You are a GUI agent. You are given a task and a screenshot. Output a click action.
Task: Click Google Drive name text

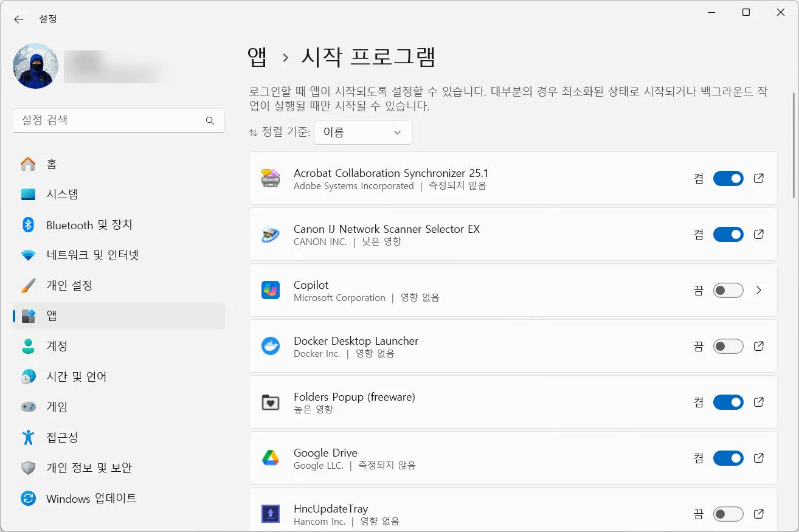coord(325,453)
